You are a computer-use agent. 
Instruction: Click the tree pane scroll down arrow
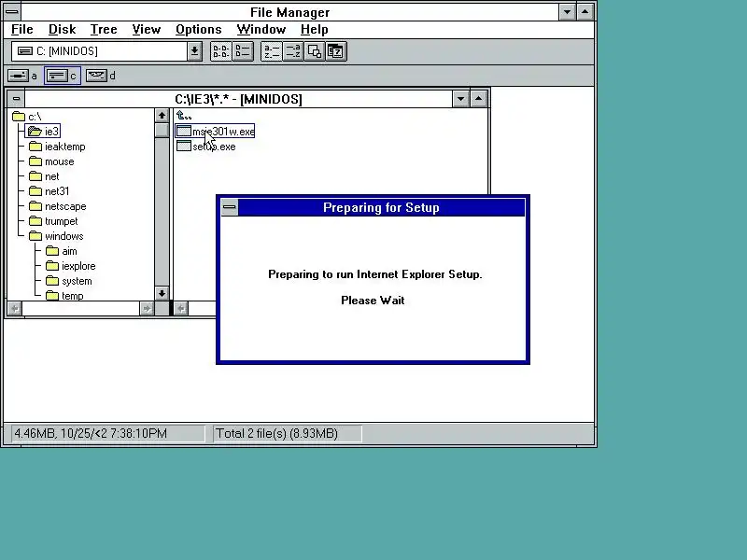162,293
